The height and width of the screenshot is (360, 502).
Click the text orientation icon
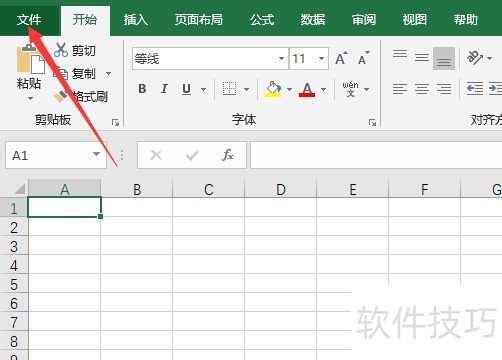475,58
